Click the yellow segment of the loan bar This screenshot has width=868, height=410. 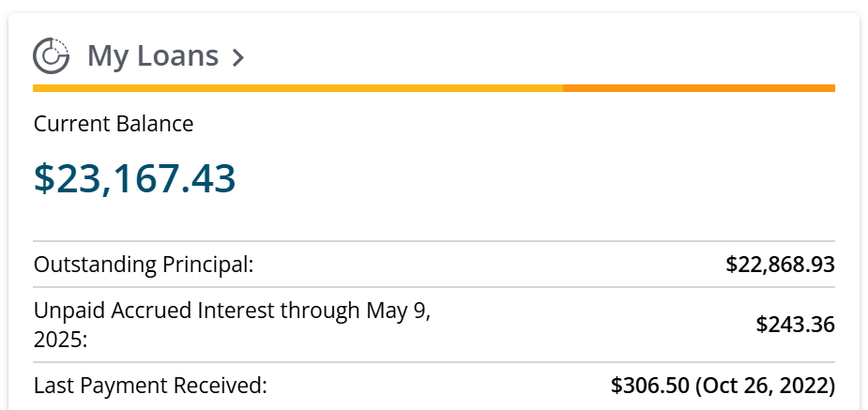click(297, 88)
